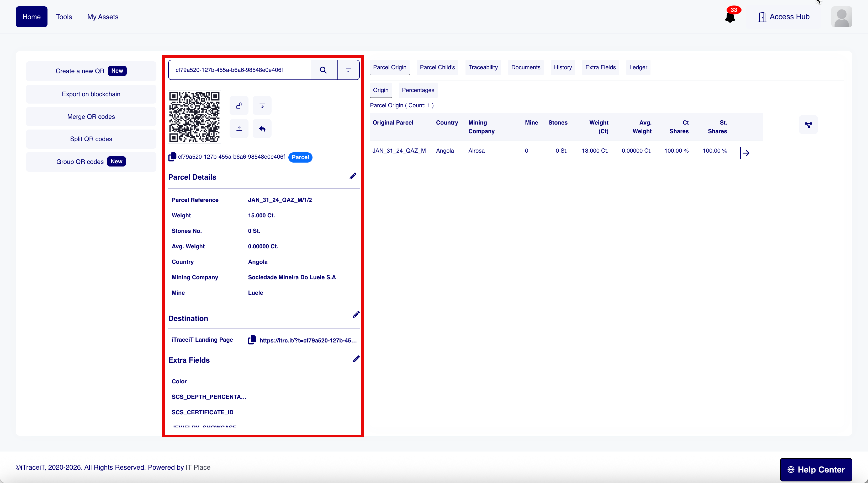868x483 pixels.
Task: Click the reply/undo arrow icon
Action: [262, 129]
